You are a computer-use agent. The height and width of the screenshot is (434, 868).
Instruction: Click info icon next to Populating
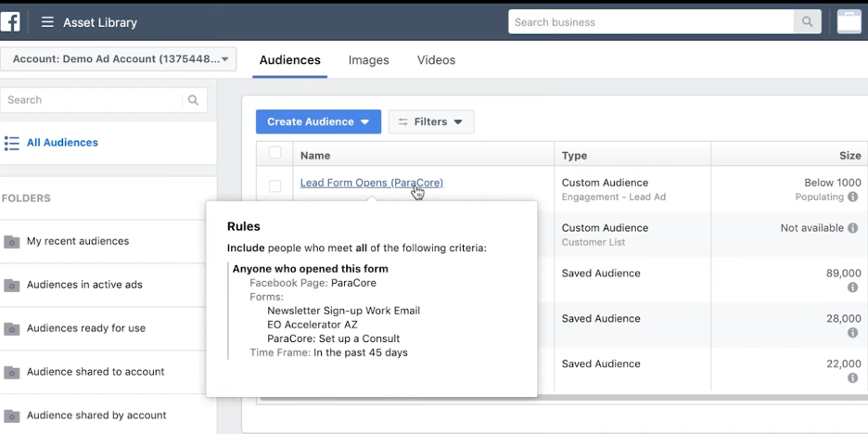852,198
